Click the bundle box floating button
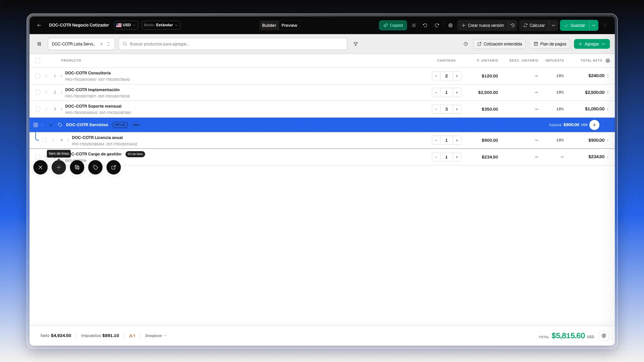 tap(77, 167)
